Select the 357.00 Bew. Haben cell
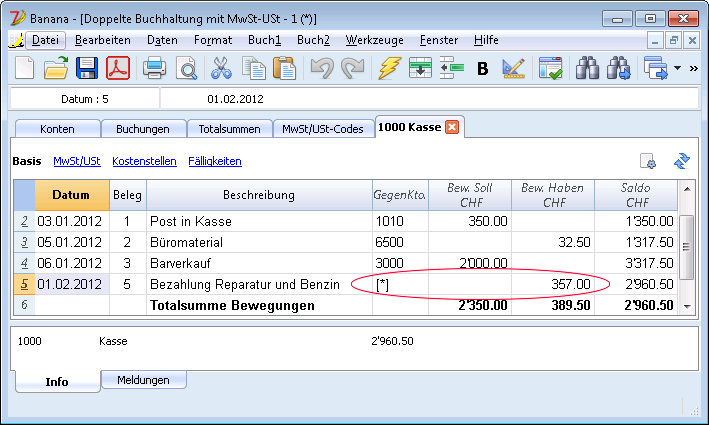This screenshot has width=709, height=425. (x=553, y=284)
